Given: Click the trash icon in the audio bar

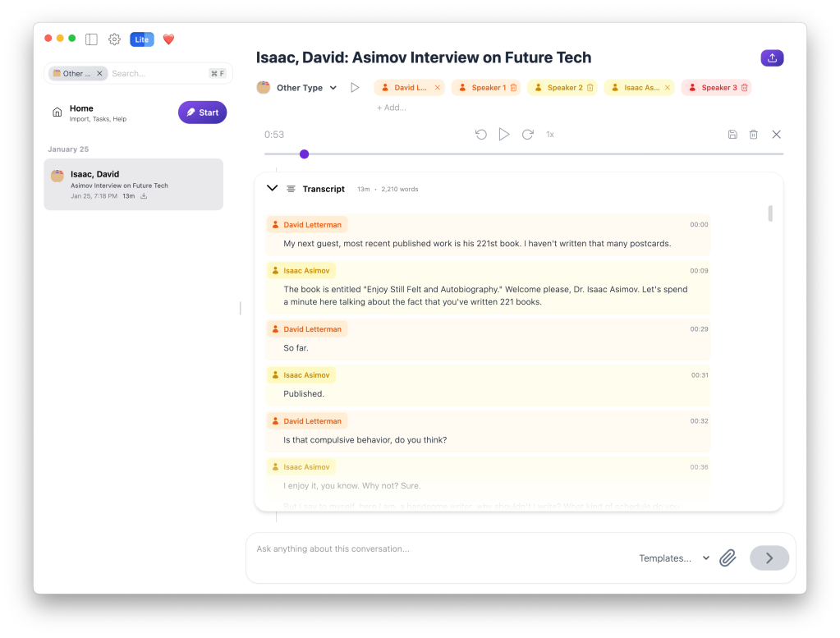Looking at the screenshot, I should pyautogui.click(x=754, y=135).
